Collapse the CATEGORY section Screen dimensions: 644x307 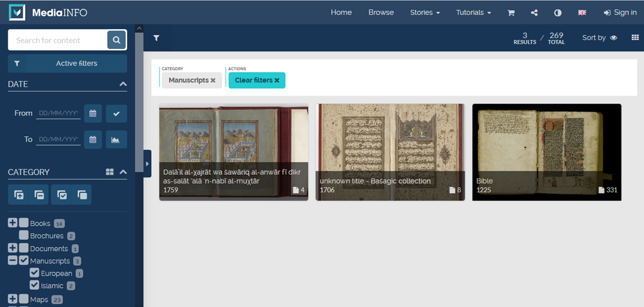(x=123, y=172)
